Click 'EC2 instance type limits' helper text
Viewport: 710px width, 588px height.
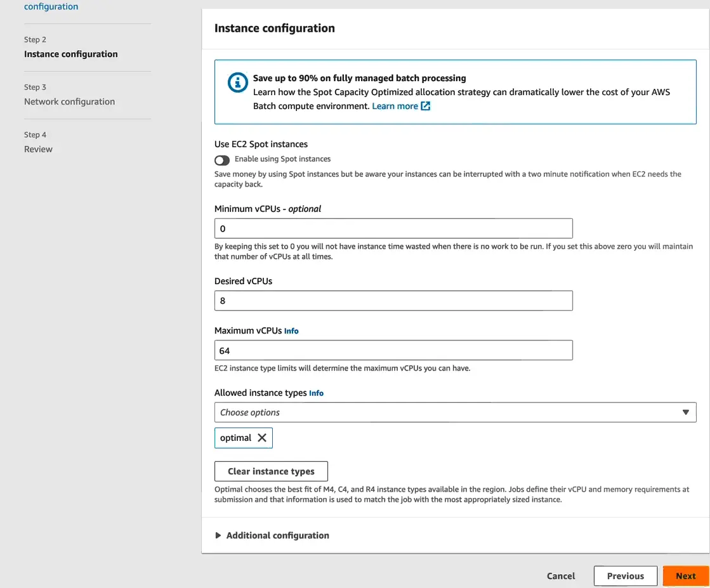343,368
